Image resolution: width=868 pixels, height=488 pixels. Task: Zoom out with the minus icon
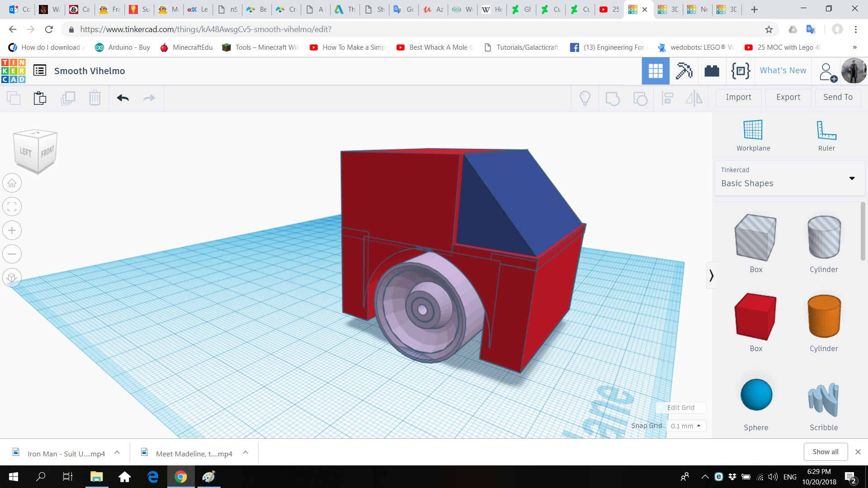coord(12,254)
